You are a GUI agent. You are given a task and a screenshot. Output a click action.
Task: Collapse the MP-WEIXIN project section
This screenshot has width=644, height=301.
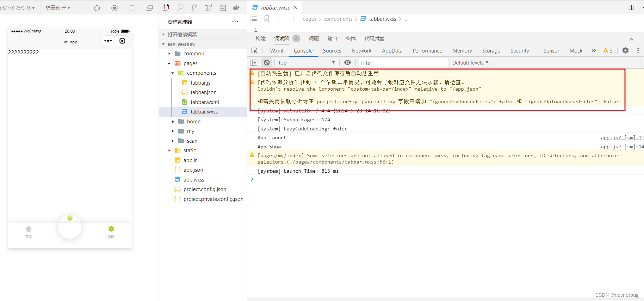pos(203,44)
